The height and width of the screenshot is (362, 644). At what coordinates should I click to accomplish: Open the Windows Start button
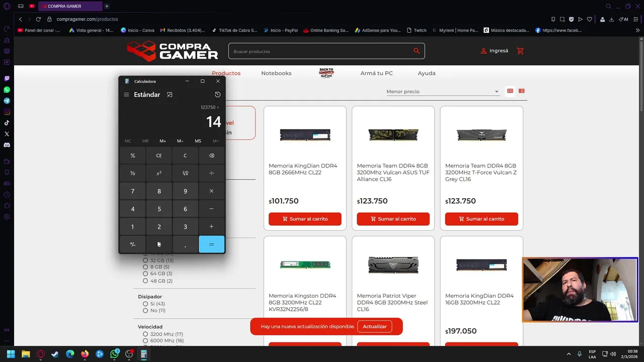(x=11, y=354)
